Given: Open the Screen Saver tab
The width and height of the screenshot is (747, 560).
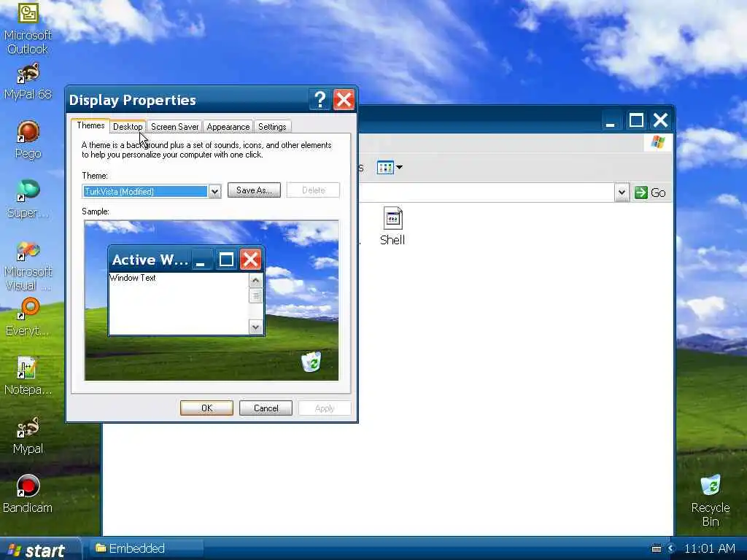Looking at the screenshot, I should tap(174, 127).
